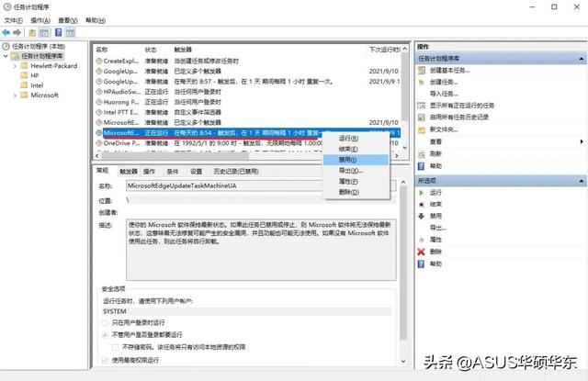588x381 pixels.
Task: Click the 新文件夹 folder icon in the actions pane
Action: (x=422, y=129)
